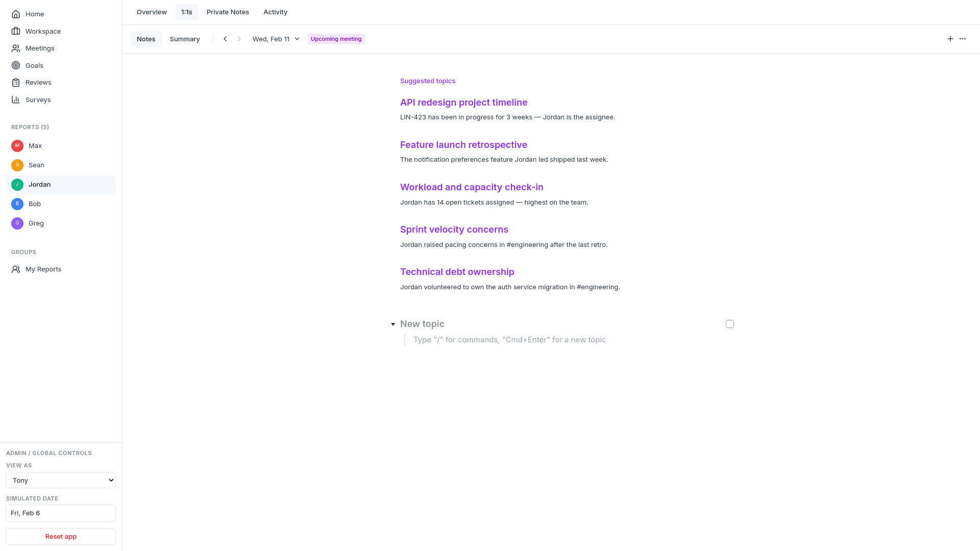Click the Reviews clipboard icon

tap(16, 83)
